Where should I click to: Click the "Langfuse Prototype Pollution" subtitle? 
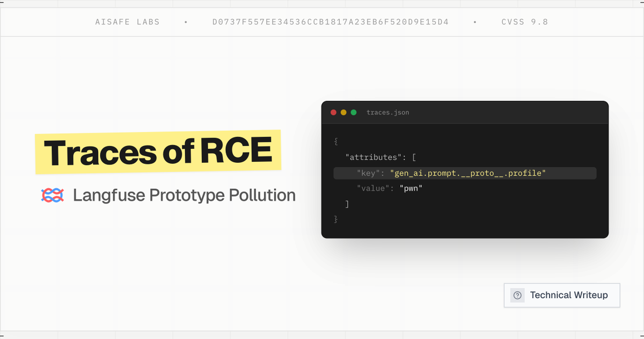click(184, 195)
